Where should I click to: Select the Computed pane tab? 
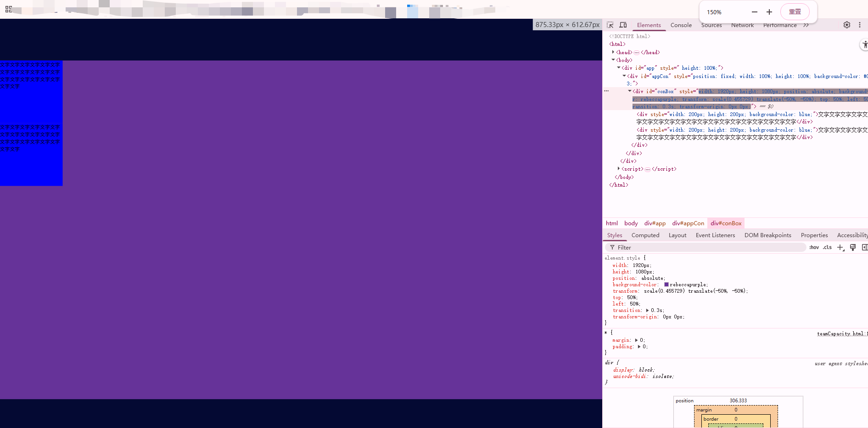645,235
